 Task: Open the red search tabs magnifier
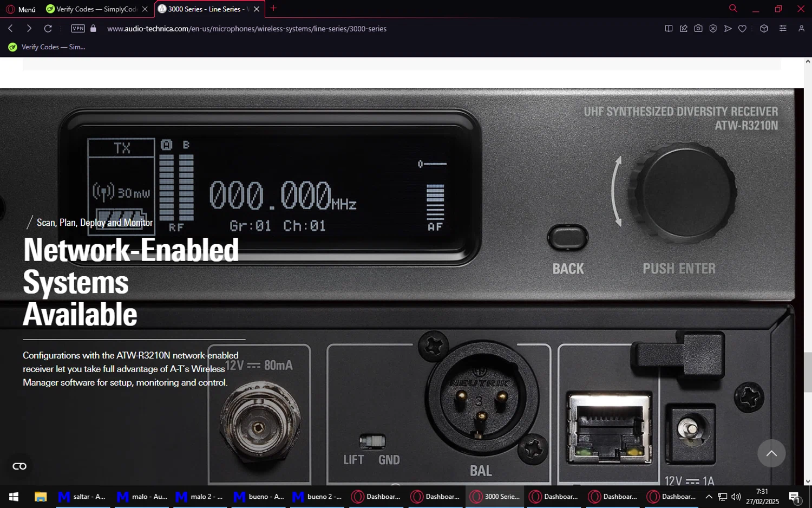point(733,8)
